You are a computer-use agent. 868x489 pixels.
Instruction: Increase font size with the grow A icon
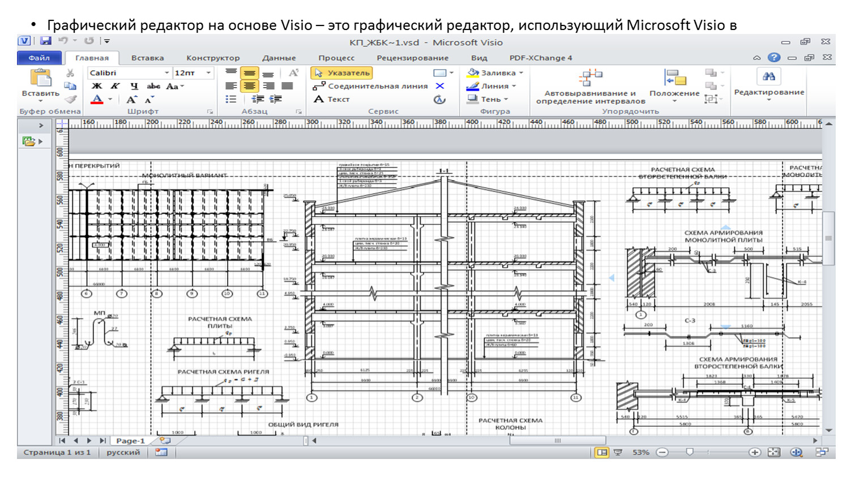pyautogui.click(x=131, y=100)
